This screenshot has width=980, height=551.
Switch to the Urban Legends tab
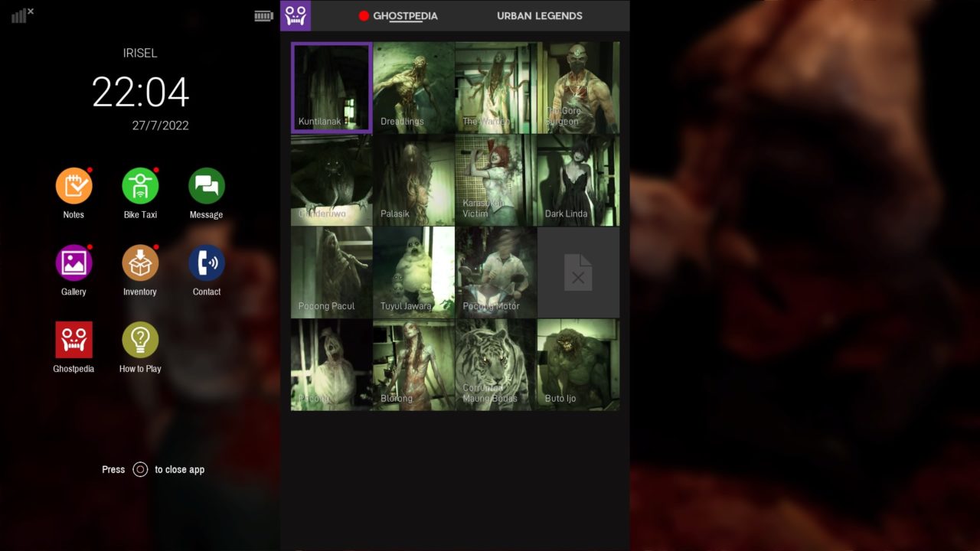tap(540, 15)
